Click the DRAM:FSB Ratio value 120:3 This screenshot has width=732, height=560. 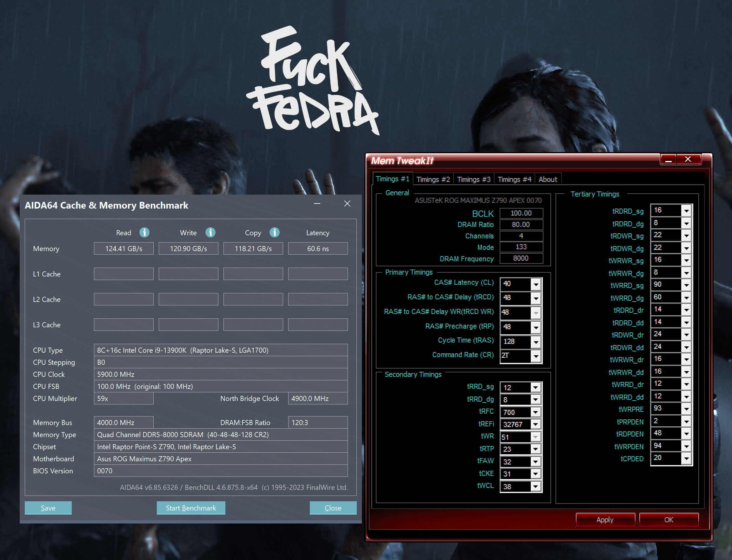pos(318,422)
